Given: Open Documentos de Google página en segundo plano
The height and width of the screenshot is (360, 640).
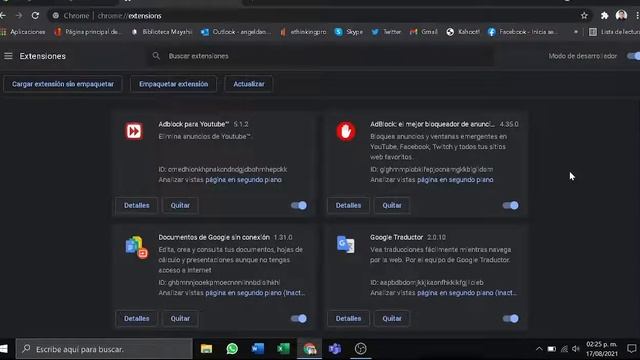Looking at the screenshot, I should [x=255, y=293].
